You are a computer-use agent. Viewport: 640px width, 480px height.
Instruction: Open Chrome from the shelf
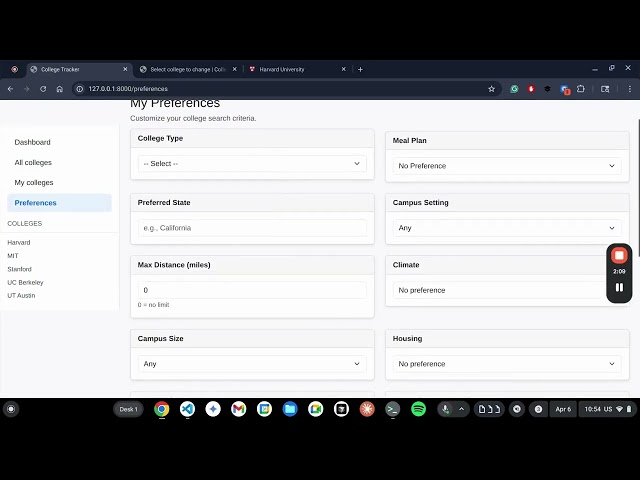162,409
